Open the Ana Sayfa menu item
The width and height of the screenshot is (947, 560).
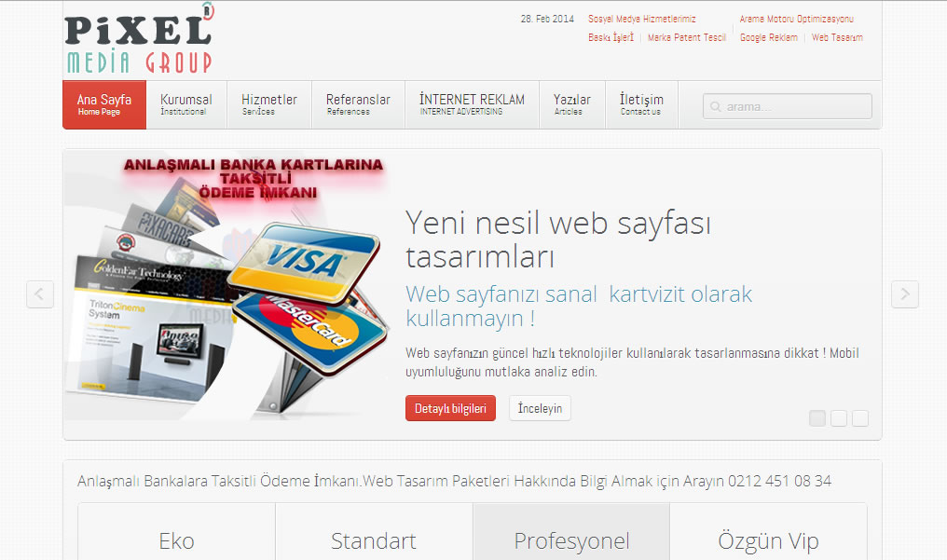[x=104, y=104]
